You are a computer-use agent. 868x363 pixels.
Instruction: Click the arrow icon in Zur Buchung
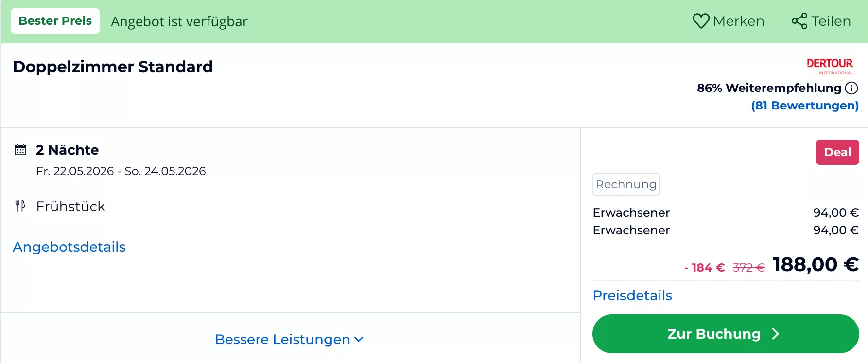point(776,334)
